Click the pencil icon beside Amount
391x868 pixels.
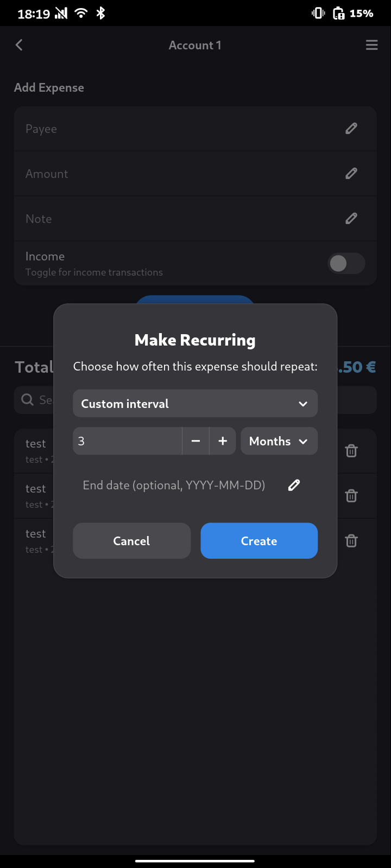click(x=351, y=174)
